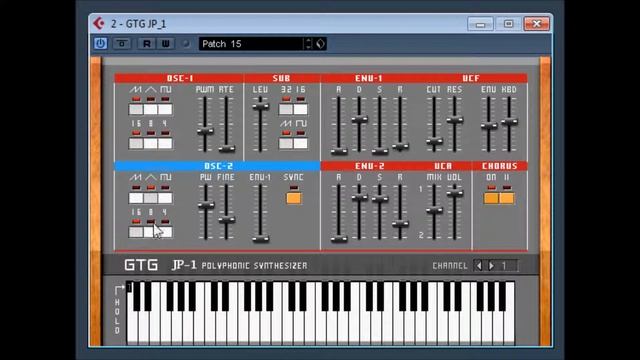
Task: Toggle the CHORUS ON button
Action: [491, 198]
